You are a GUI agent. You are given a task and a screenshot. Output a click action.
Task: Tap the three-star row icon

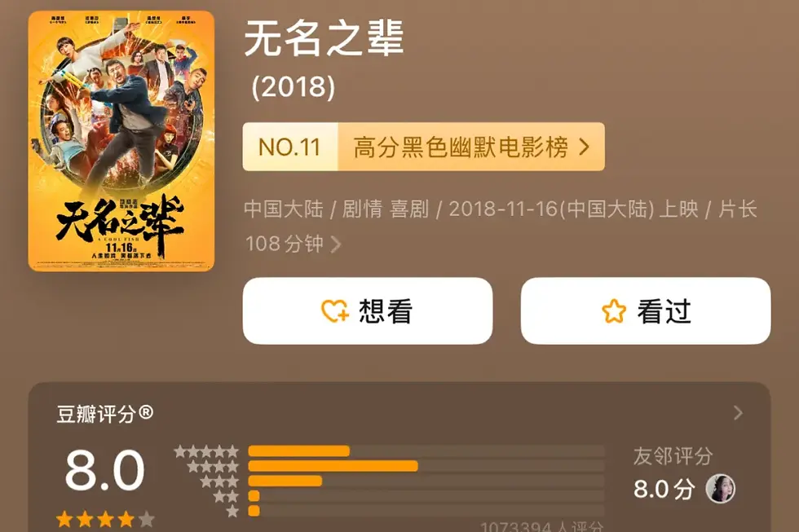click(219, 481)
